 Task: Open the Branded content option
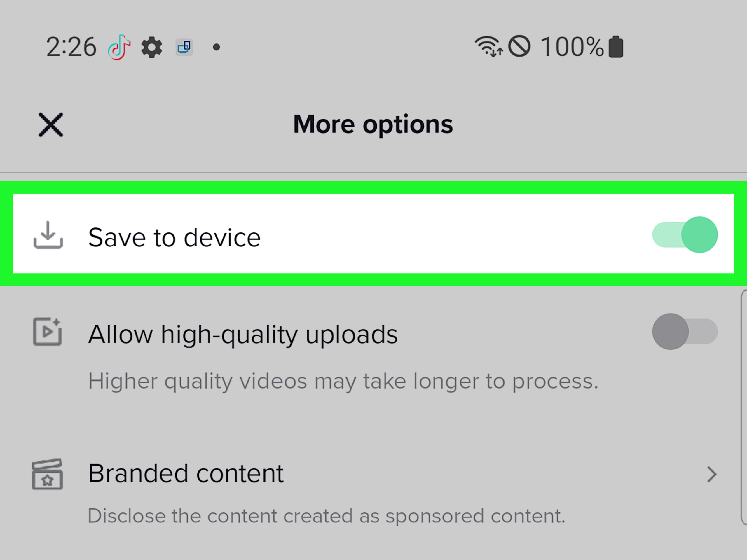[x=186, y=473]
